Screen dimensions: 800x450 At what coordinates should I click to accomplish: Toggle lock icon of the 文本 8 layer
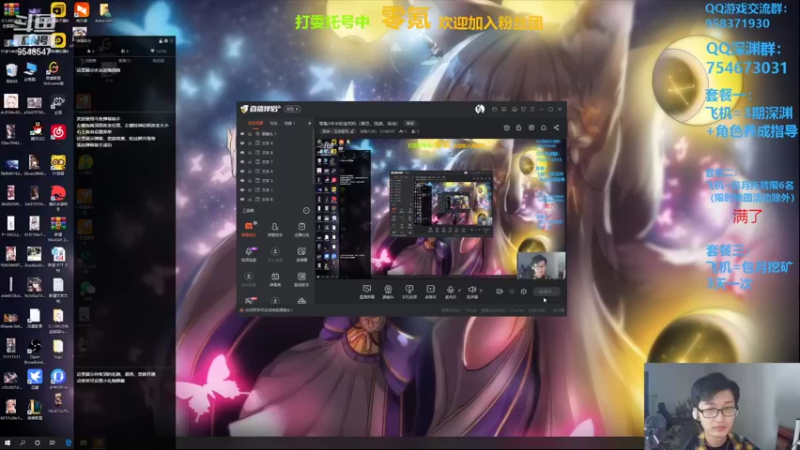[249, 153]
